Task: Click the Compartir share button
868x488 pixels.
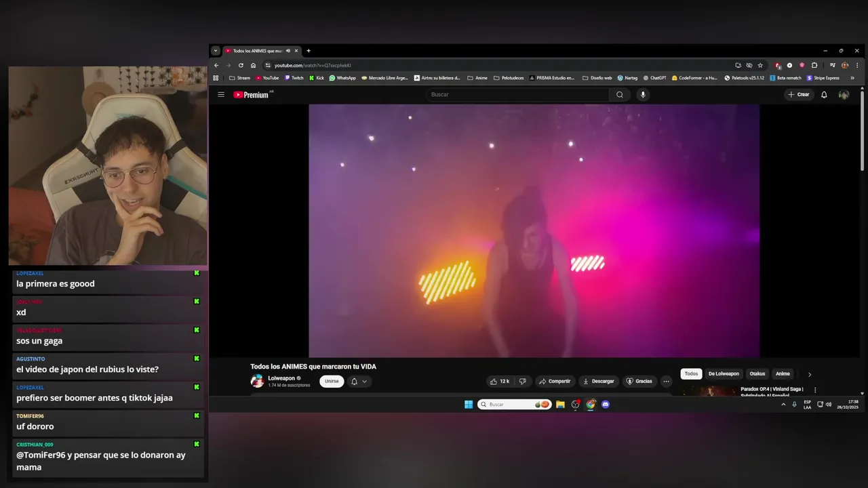Action: click(555, 381)
